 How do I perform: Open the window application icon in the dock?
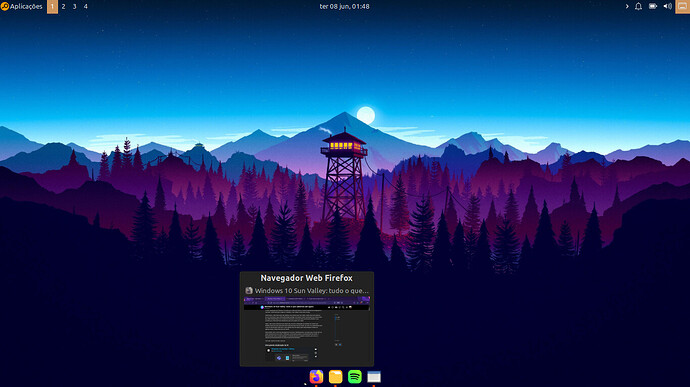click(x=374, y=377)
